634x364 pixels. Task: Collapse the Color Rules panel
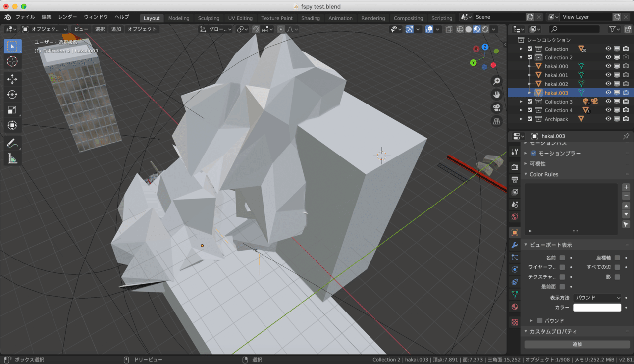click(x=526, y=174)
